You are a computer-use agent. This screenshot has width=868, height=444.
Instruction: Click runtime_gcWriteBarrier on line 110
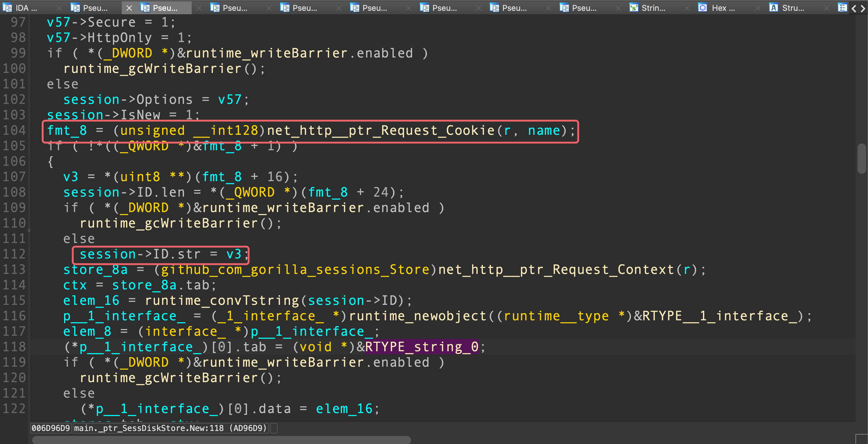(169, 223)
